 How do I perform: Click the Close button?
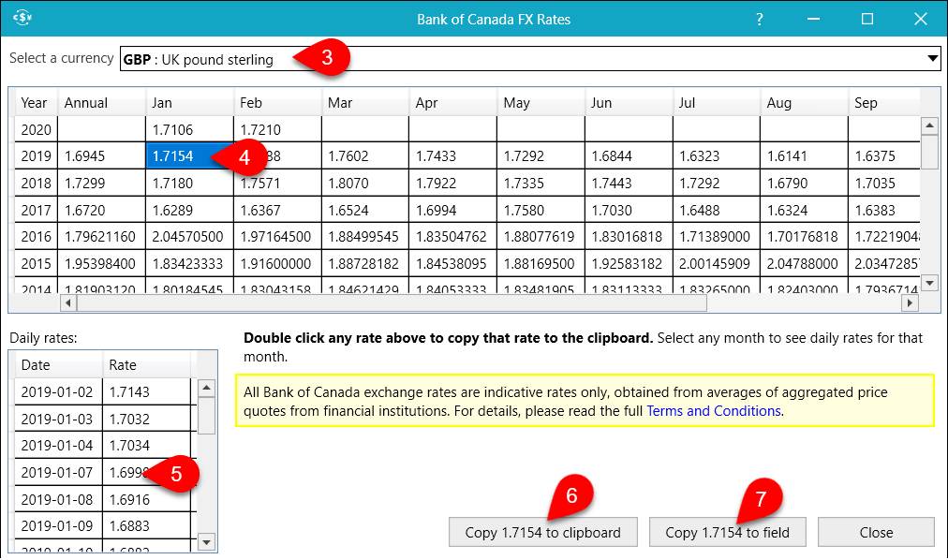tap(876, 532)
